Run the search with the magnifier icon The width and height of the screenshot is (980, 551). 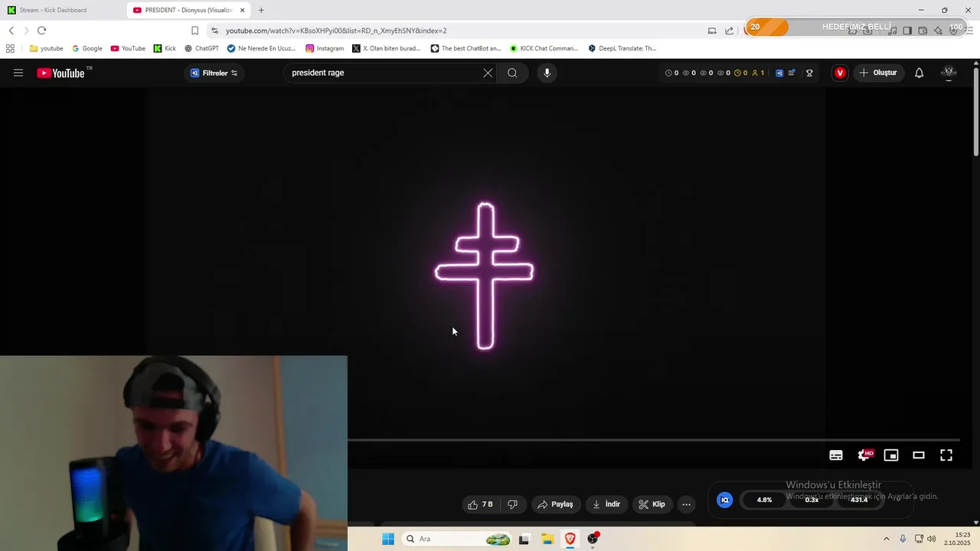(x=512, y=73)
